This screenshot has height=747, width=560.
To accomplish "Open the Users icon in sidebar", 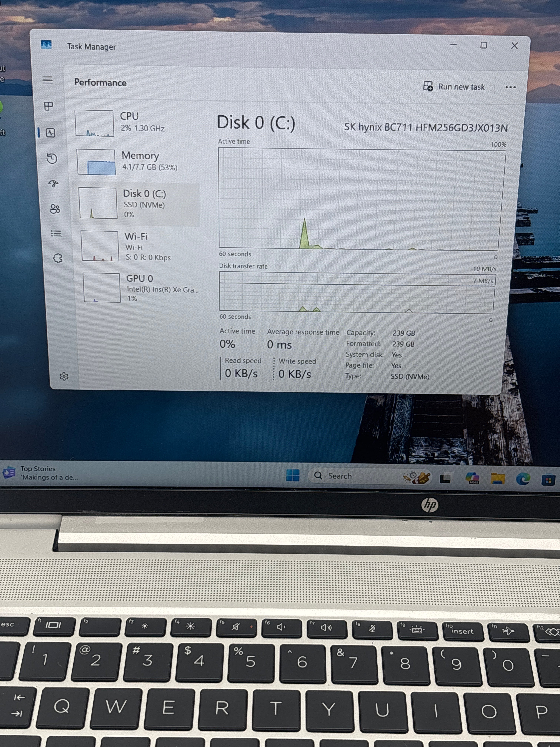I will [x=55, y=209].
